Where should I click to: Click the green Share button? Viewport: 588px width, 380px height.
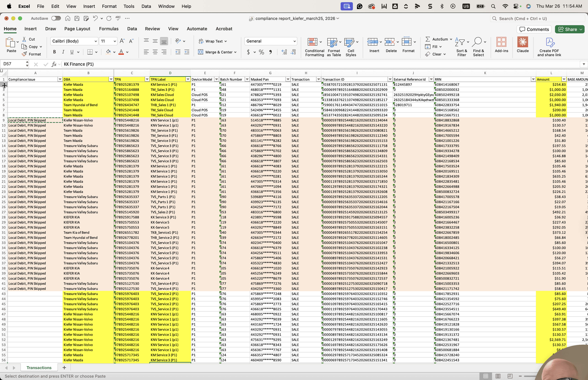570,29
